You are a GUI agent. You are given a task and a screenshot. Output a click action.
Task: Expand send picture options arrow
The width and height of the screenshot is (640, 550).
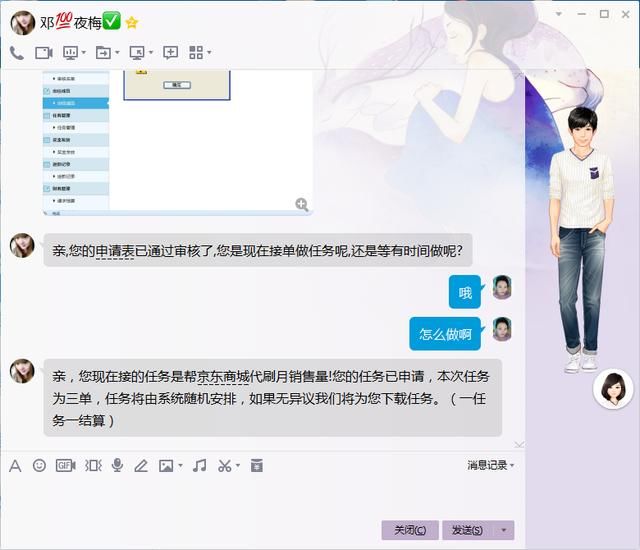pos(180,465)
